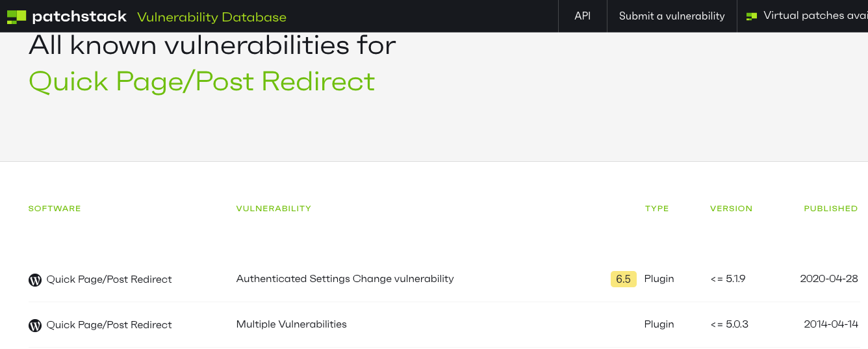Click the Patchstack logo icon

[x=17, y=17]
